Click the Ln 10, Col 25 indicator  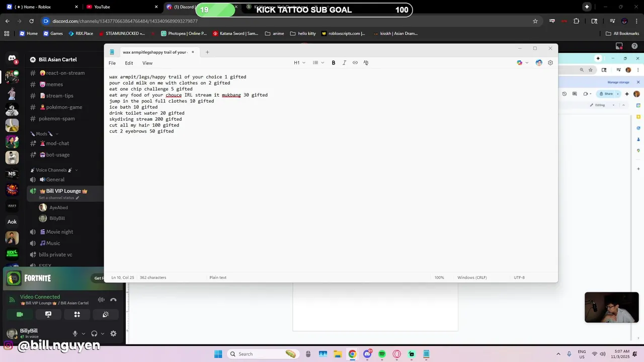[x=123, y=278]
